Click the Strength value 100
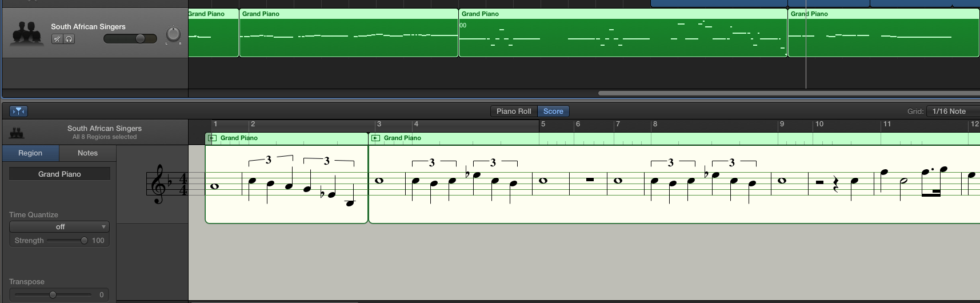980x303 pixels. point(98,241)
